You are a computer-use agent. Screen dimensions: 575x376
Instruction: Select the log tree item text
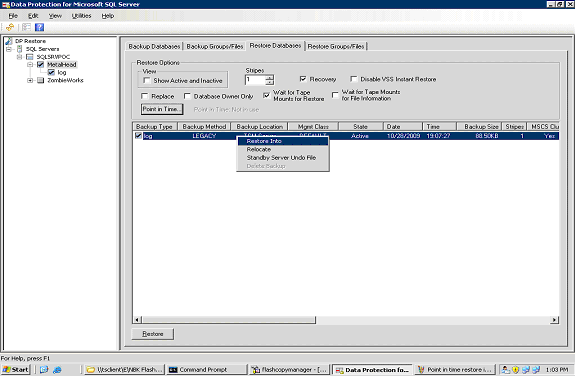(x=62, y=73)
